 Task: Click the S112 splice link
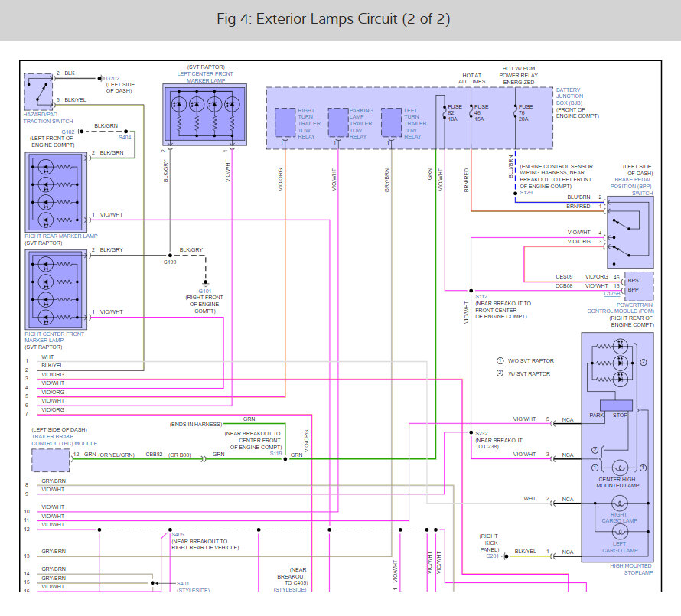click(x=481, y=297)
